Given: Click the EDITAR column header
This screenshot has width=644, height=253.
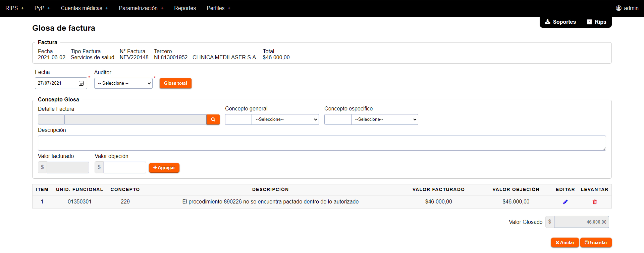Looking at the screenshot, I should pos(565,190).
